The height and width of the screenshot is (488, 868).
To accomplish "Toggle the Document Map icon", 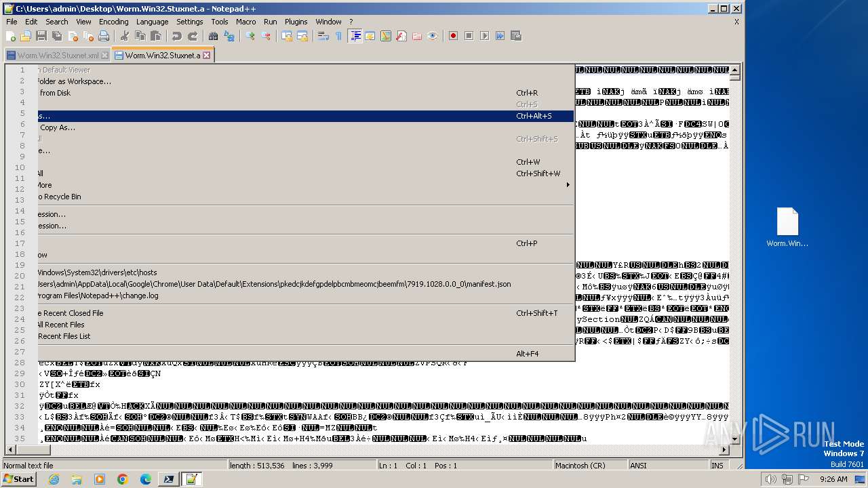I will 386,36.
